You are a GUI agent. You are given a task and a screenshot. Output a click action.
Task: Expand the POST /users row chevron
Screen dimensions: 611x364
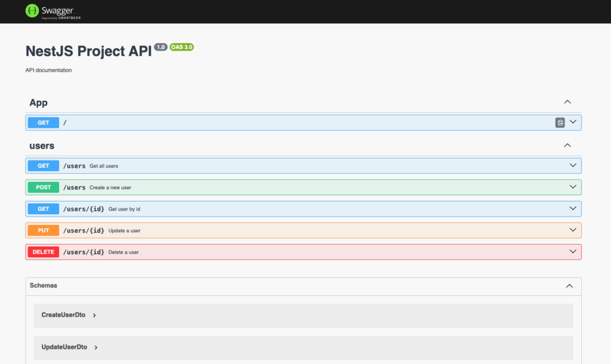click(x=573, y=187)
